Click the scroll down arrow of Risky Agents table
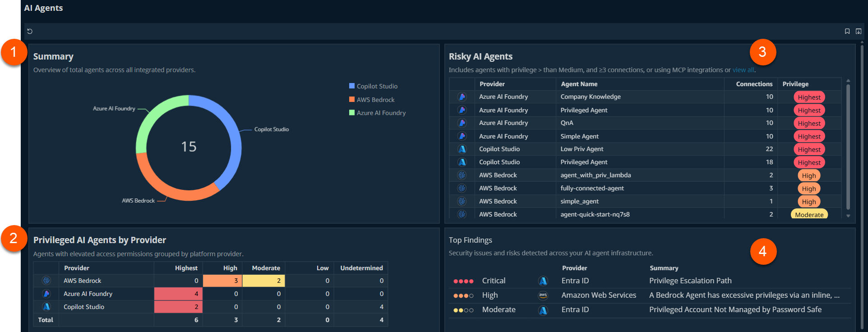The width and height of the screenshot is (868, 332). pyautogui.click(x=848, y=216)
